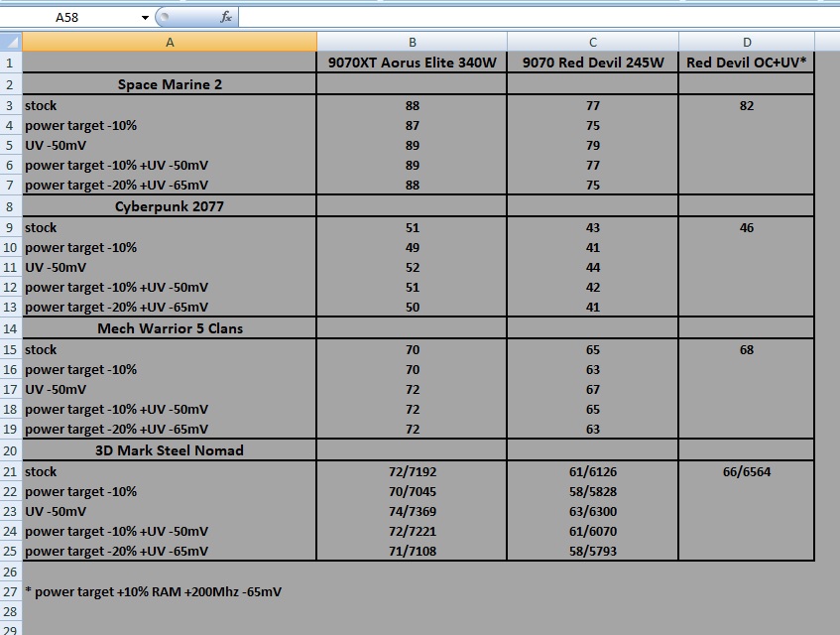Select column A header
The height and width of the screenshot is (635, 840).
[x=170, y=43]
